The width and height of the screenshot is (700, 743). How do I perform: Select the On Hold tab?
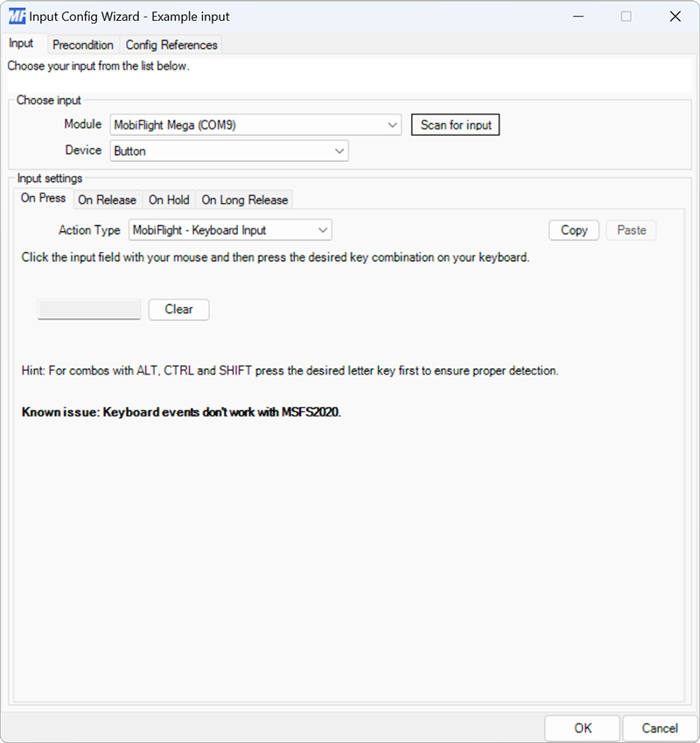point(168,200)
